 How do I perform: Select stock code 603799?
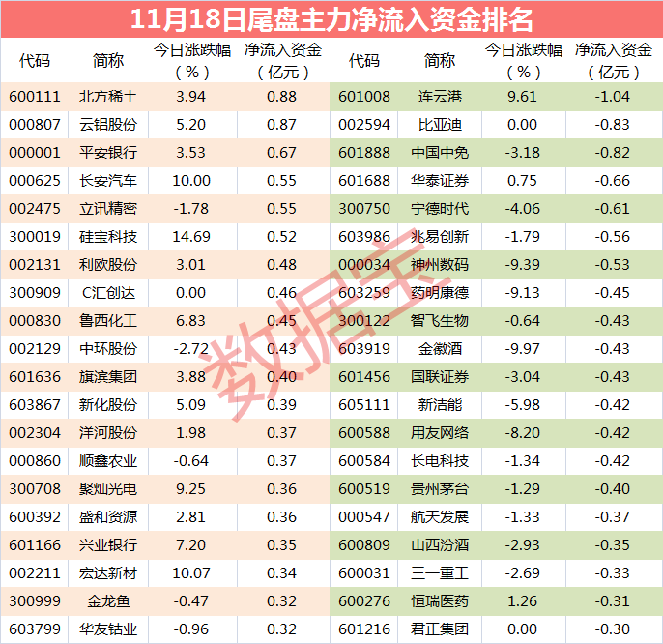point(35,629)
